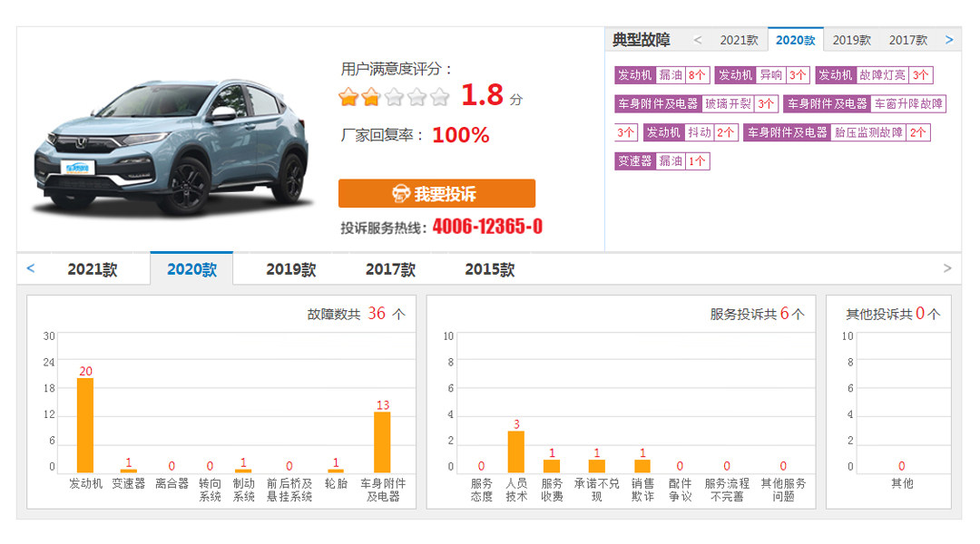The width and height of the screenshot is (980, 544).
Task: Click the 100% manufacturer reply rate
Action: tap(461, 135)
